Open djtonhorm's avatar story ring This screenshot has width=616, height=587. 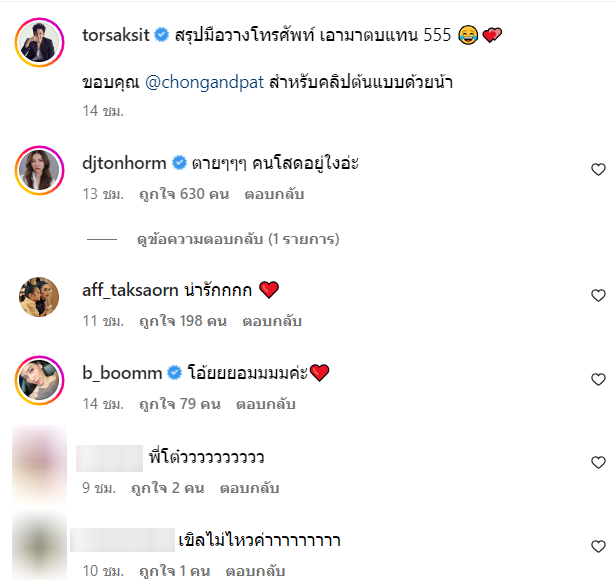[x=39, y=170]
